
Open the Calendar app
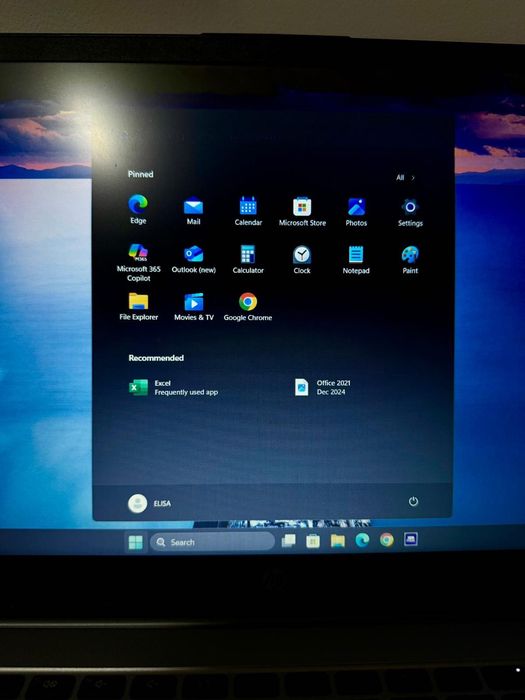248,211
